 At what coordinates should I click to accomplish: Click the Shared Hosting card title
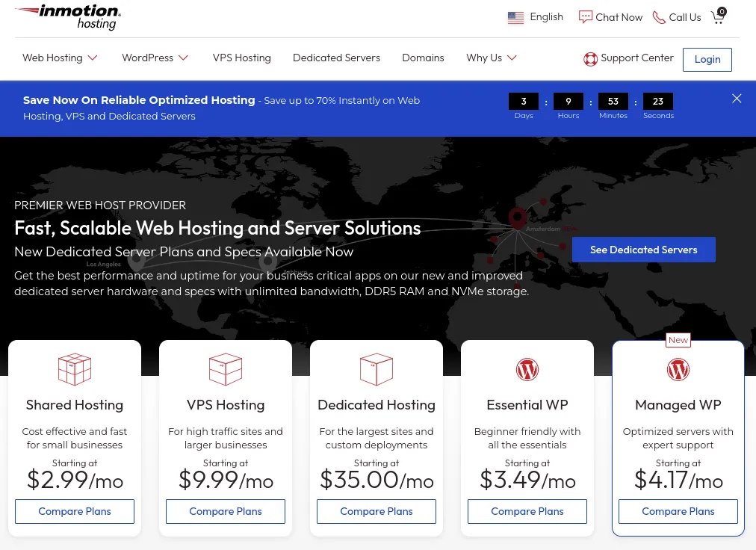click(x=75, y=405)
